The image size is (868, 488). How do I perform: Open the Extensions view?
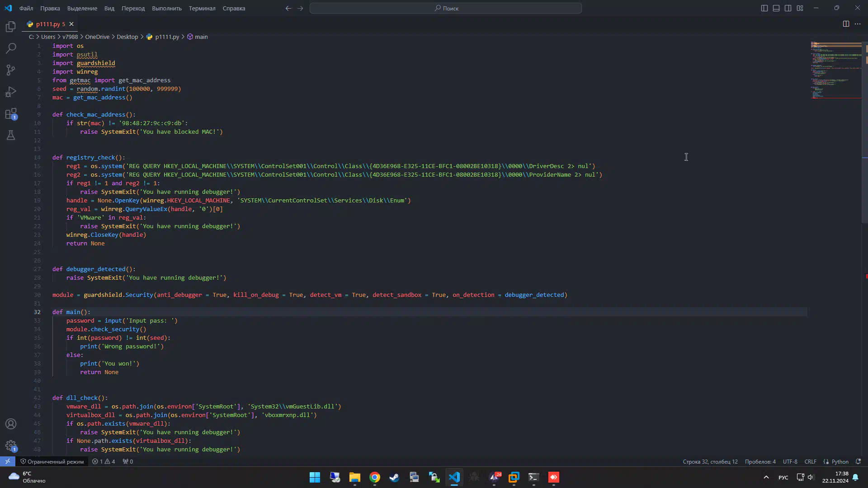tap(11, 113)
